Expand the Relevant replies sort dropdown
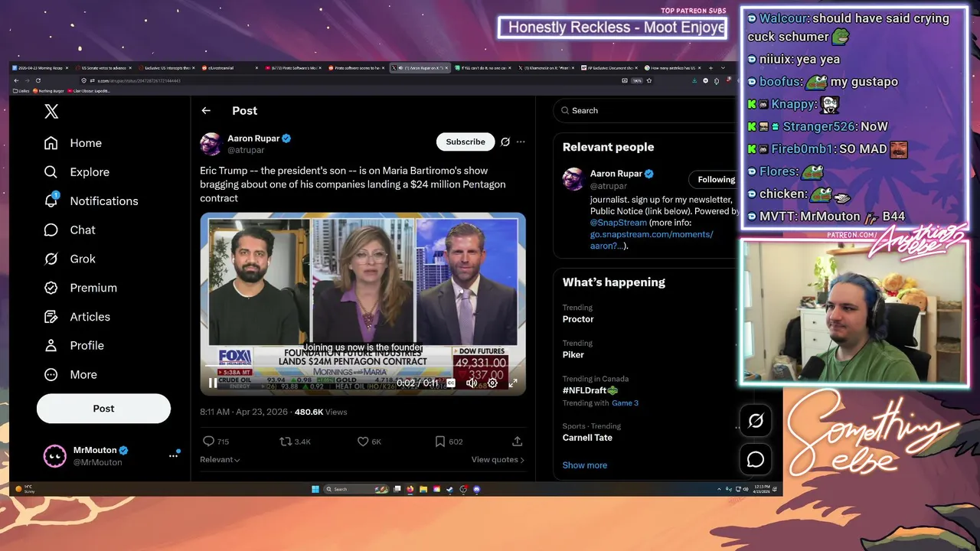980x551 pixels. click(220, 460)
